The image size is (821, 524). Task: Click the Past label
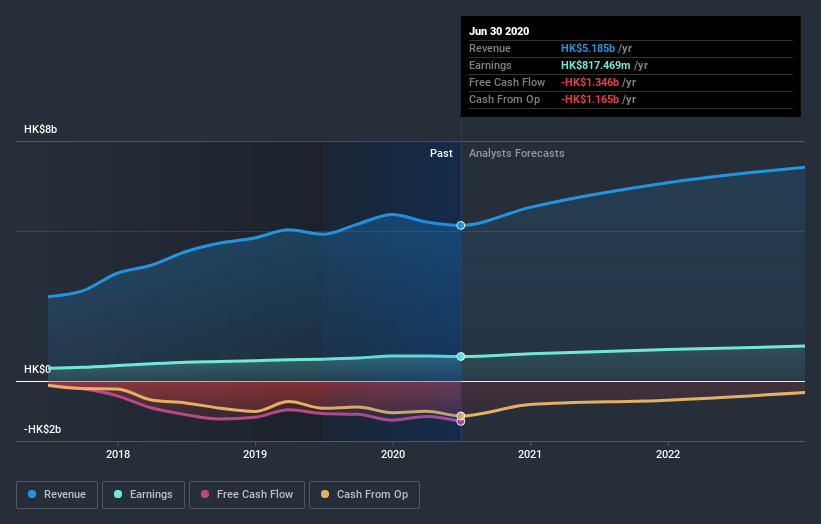441,153
